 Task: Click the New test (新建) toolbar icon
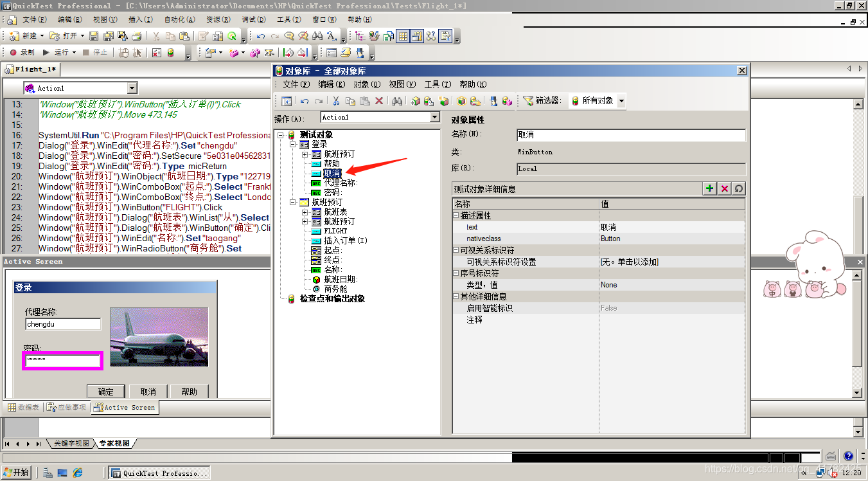point(14,36)
